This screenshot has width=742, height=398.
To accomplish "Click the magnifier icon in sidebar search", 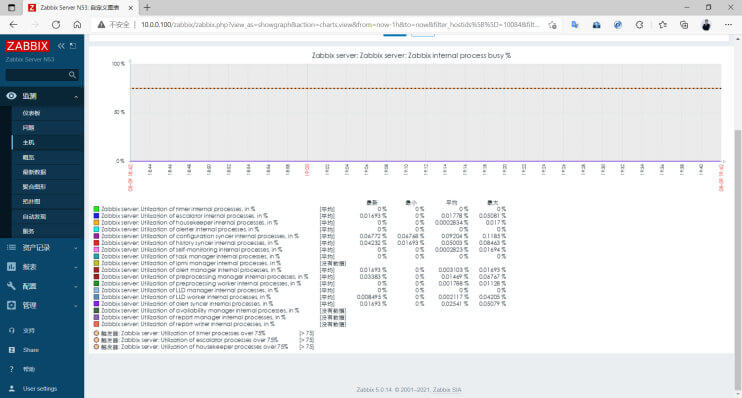I will tap(72, 75).
